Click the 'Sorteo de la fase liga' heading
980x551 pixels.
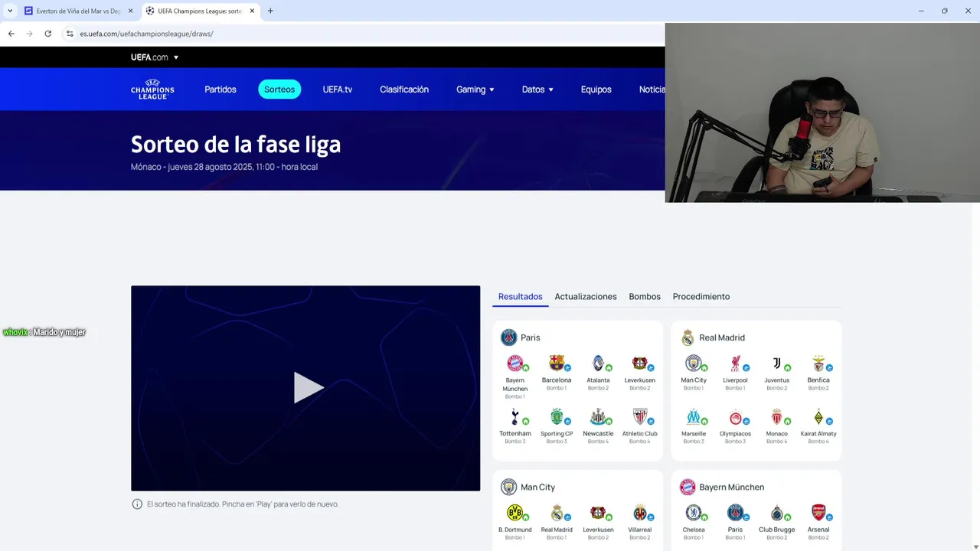click(236, 144)
